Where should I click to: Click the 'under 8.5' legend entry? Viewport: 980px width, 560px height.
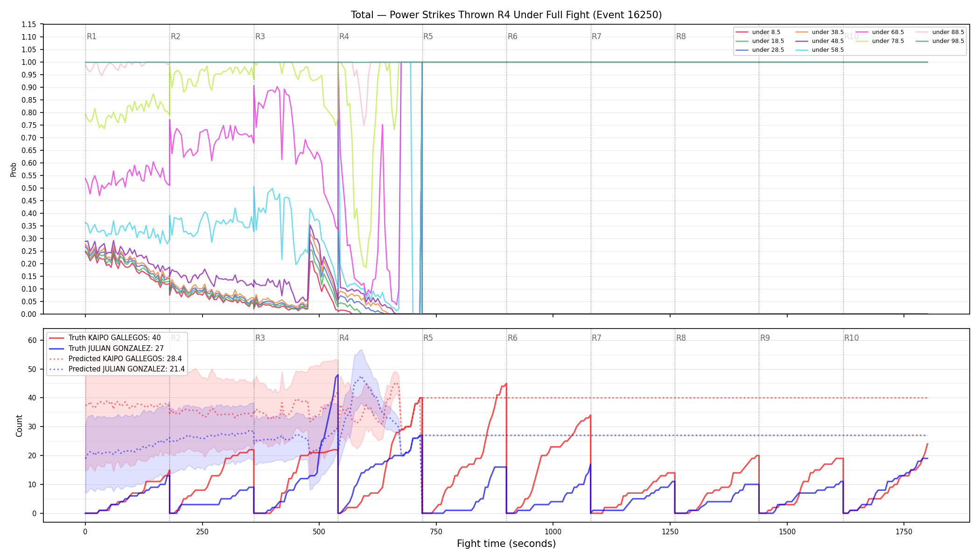point(758,32)
